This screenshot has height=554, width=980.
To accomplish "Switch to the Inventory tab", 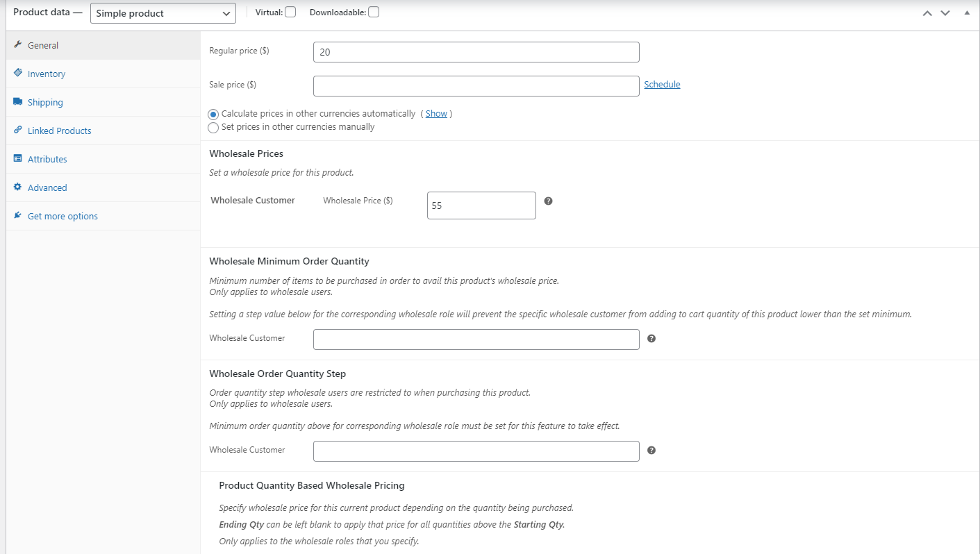I will point(47,74).
